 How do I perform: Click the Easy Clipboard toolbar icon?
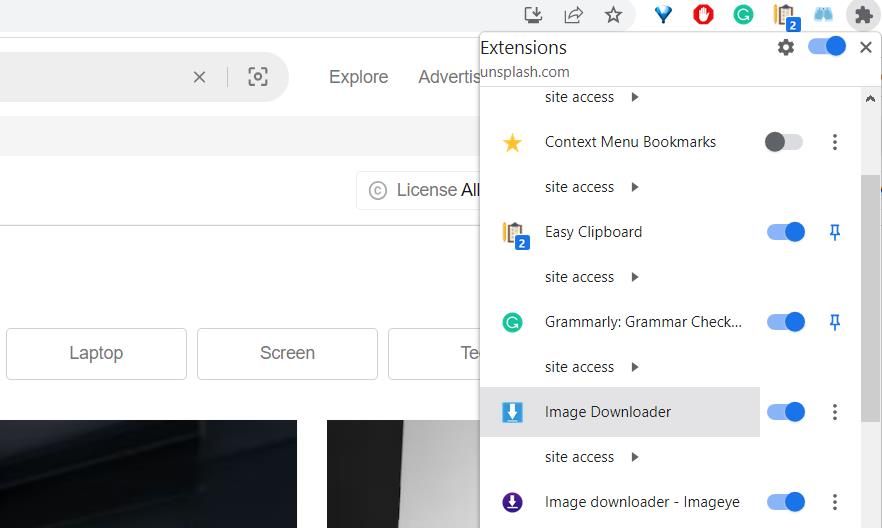point(784,15)
